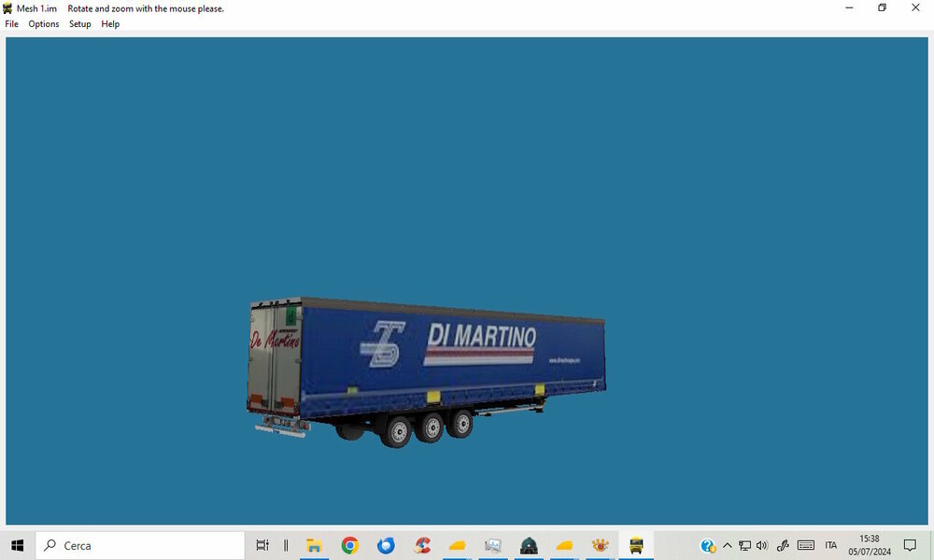The width and height of the screenshot is (934, 560).
Task: Open CCleaner from the taskbar
Action: pos(422,545)
